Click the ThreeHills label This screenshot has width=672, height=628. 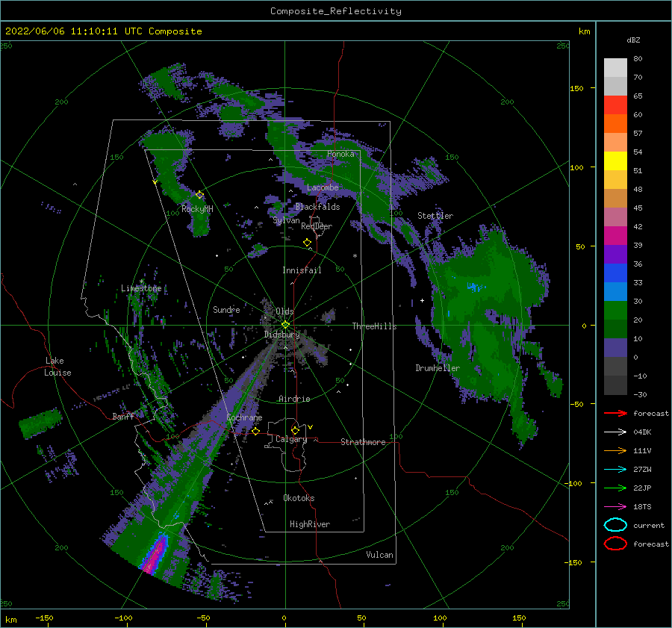[374, 326]
